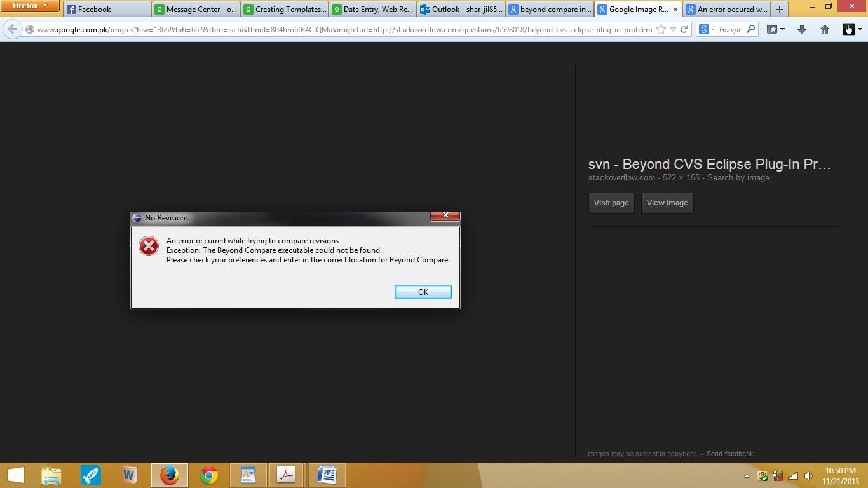Open Google Chrome from taskbar
Image resolution: width=868 pixels, height=488 pixels.
[209, 475]
